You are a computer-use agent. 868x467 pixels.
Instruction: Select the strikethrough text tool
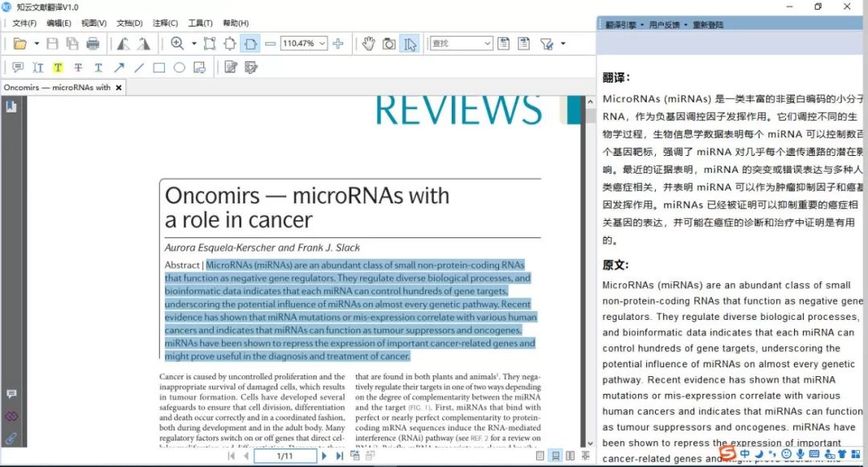pos(78,68)
